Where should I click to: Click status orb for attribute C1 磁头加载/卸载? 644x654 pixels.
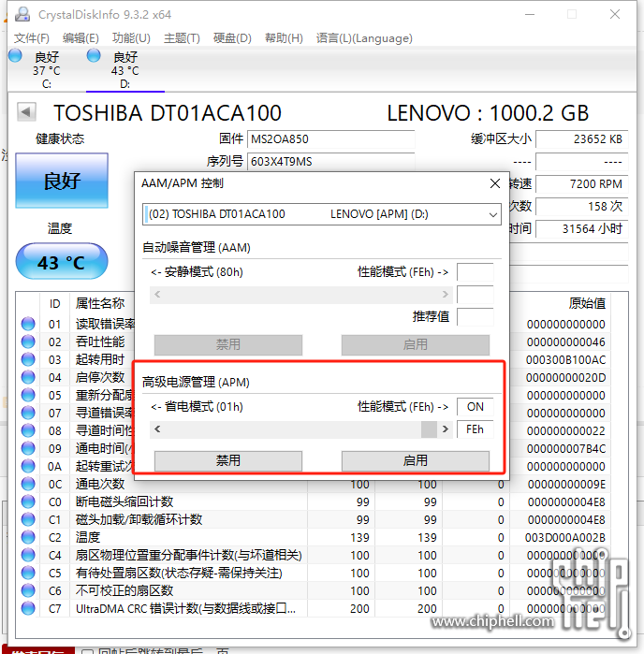pos(28,519)
